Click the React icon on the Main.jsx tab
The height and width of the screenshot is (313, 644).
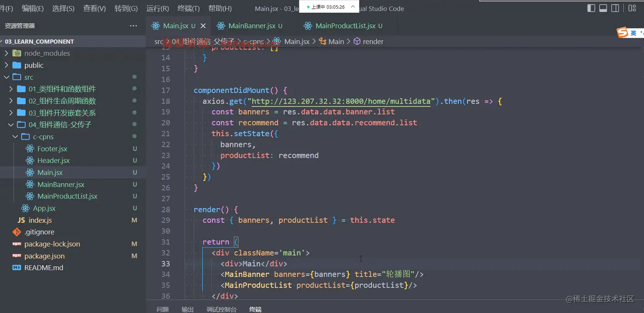coord(155,26)
